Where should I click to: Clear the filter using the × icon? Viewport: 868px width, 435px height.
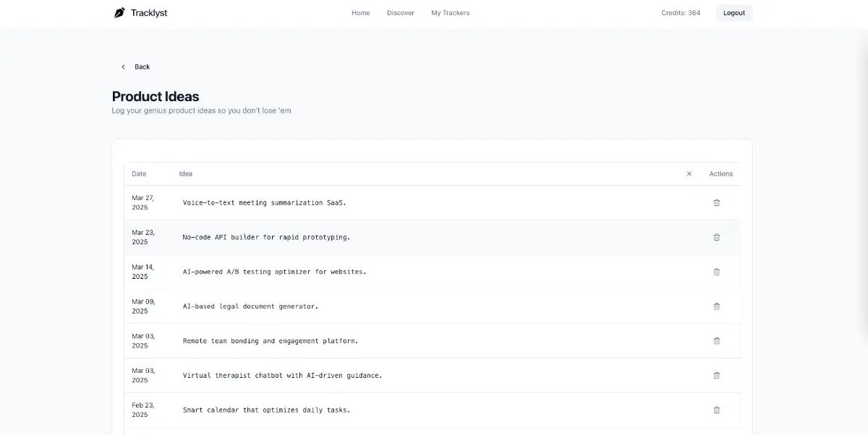tap(689, 173)
